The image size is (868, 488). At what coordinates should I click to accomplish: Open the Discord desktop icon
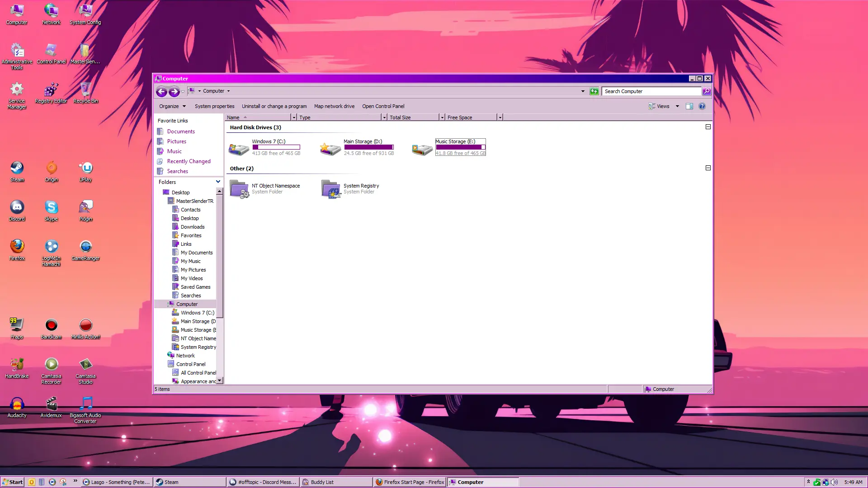click(17, 207)
